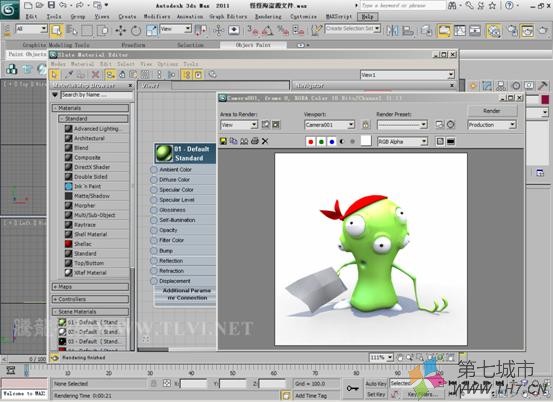Toggle the monochrome display button

352,142
